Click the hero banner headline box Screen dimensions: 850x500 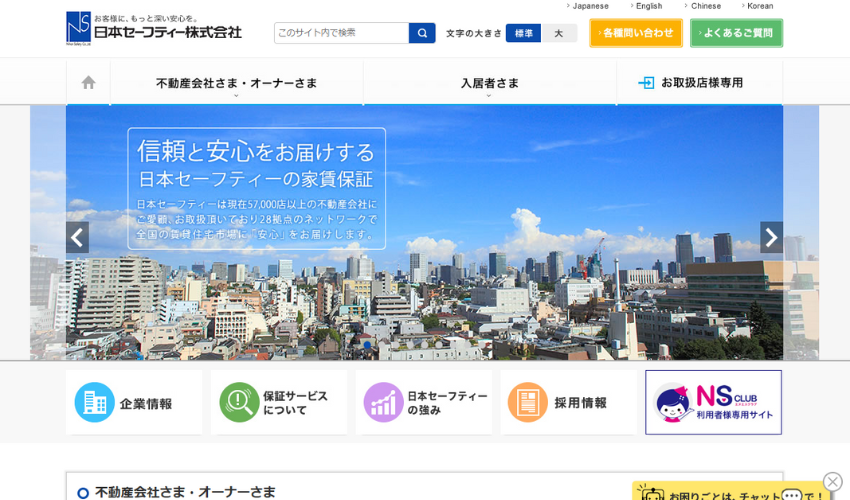(256, 188)
